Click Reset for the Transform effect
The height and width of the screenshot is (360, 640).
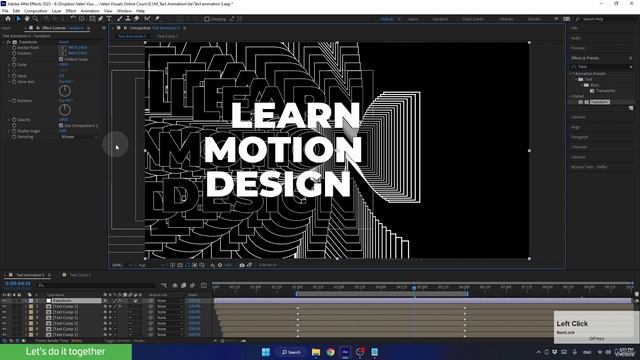64,42
